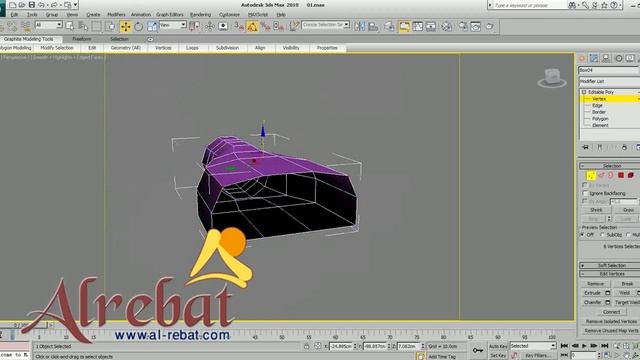Click the Use Pivot Point Center icon
This screenshot has width=640, height=360.
tap(195, 27)
